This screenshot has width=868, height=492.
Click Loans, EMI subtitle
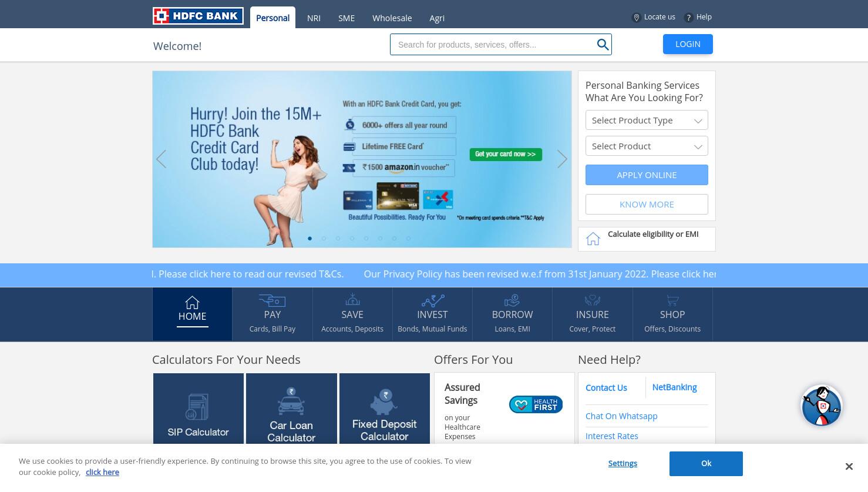point(512,329)
